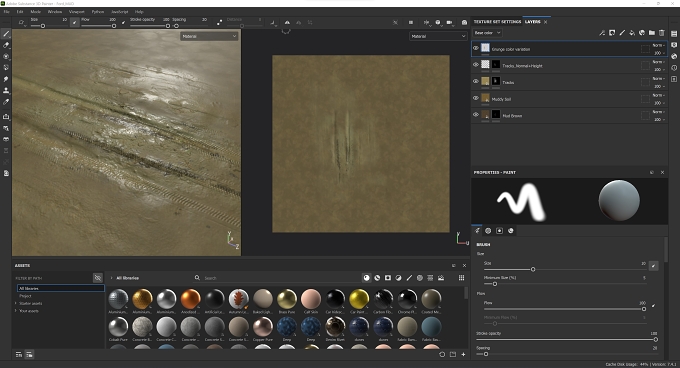Select the Projection tool in left toolbar
The height and width of the screenshot is (368, 680).
(6, 56)
